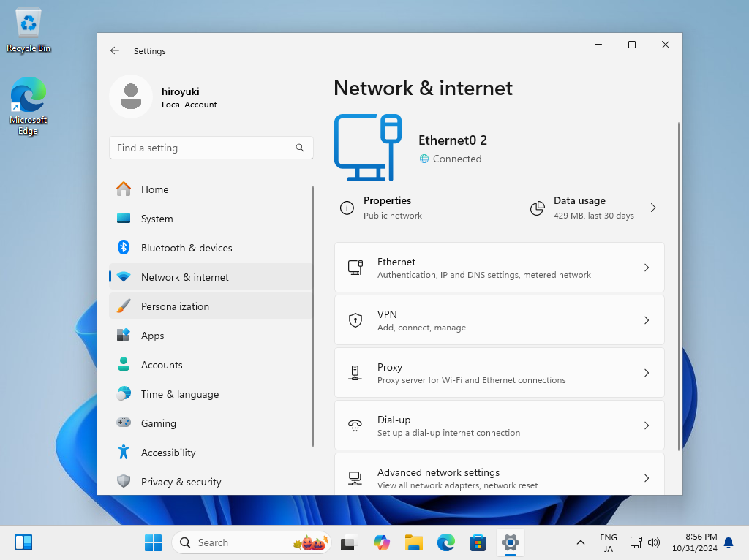
Task: Click the Properties info icon
Action: pos(347,208)
